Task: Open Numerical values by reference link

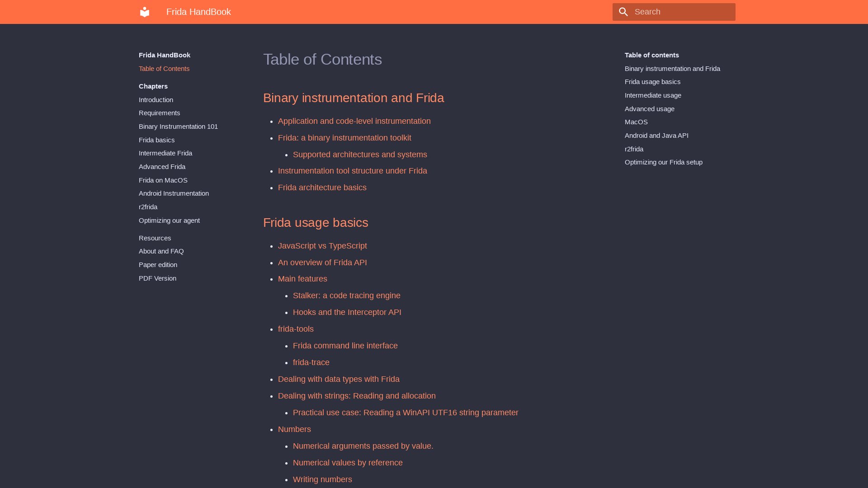Action: pyautogui.click(x=348, y=463)
